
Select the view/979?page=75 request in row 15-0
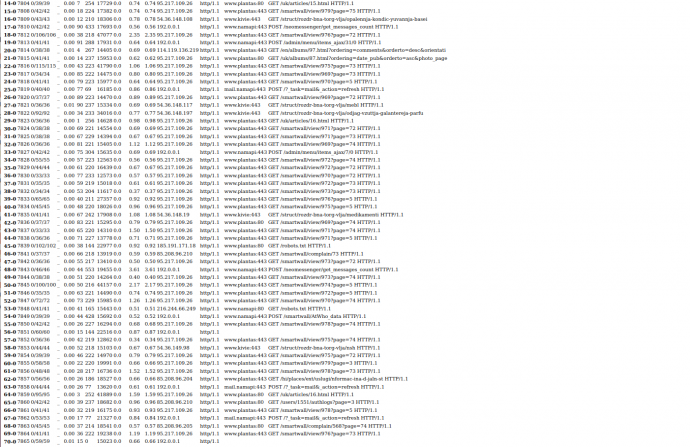[x=324, y=11]
